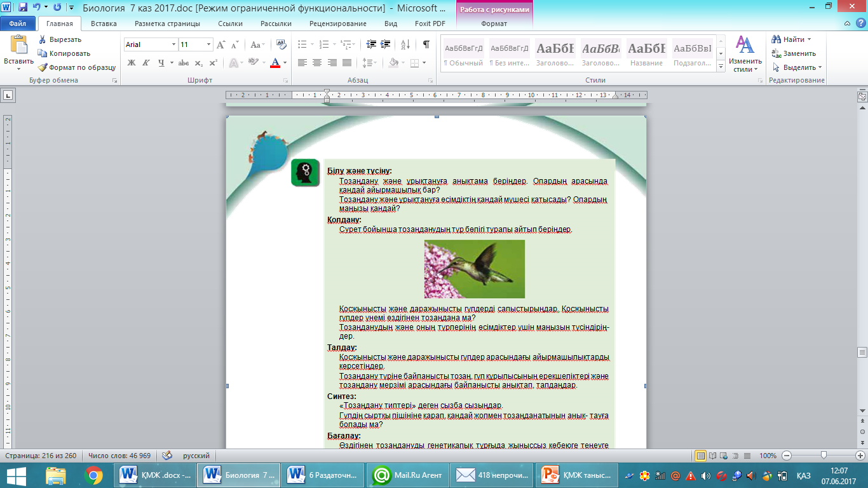868x488 pixels.
Task: Click the Replace (Заменить) icon
Action: click(776, 53)
